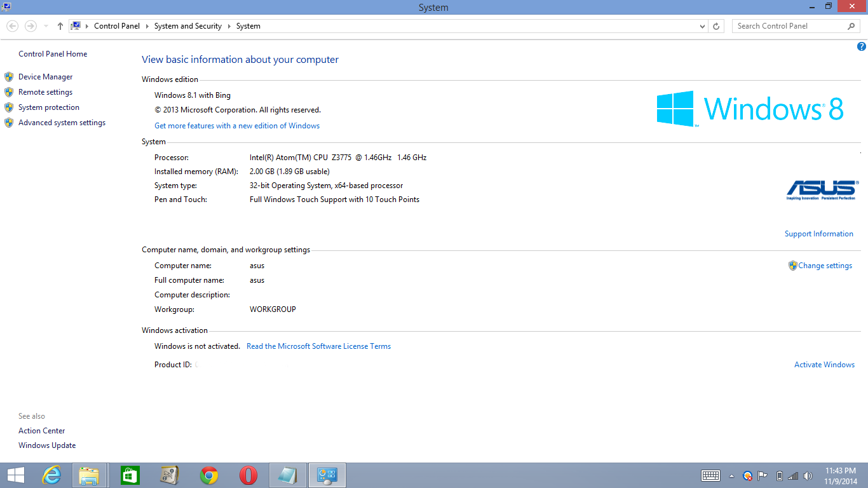This screenshot has height=488, width=868.
Task: Launch Internet Explorer from the taskbar
Action: point(51,475)
